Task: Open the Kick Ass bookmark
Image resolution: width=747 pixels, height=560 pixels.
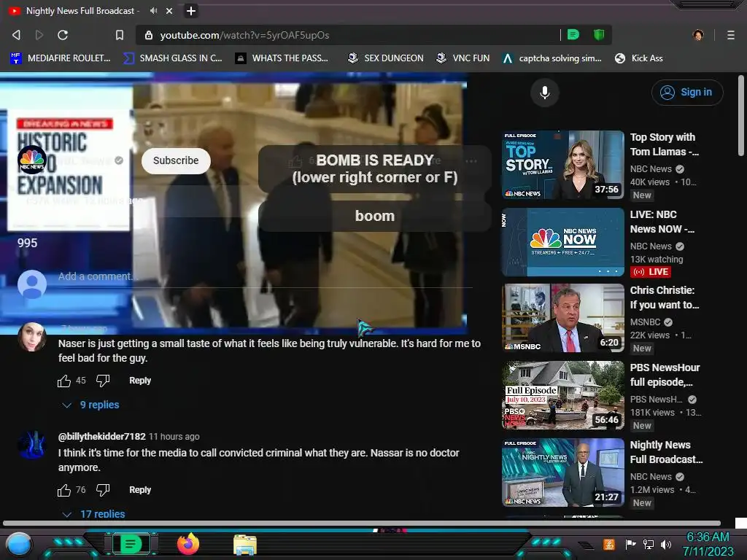Action: click(x=639, y=58)
